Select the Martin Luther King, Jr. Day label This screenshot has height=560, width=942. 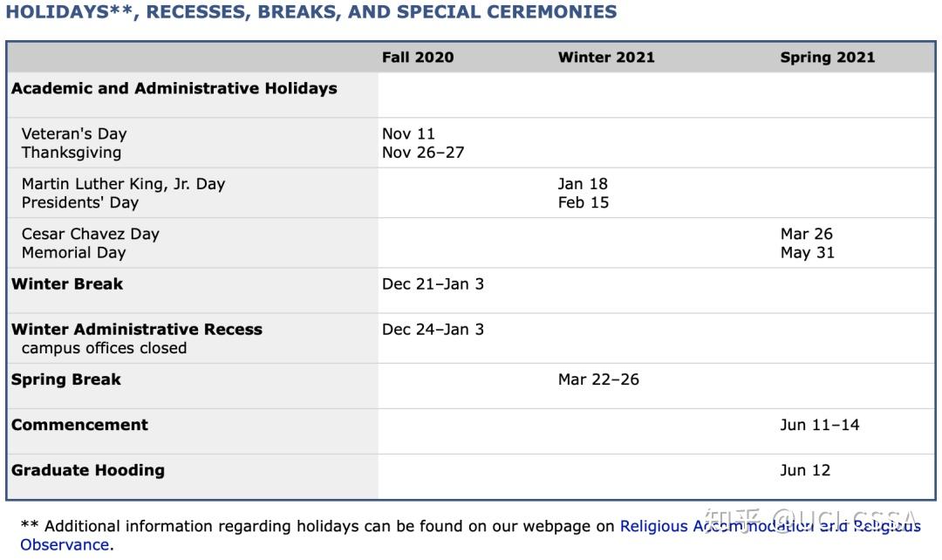[x=123, y=184]
